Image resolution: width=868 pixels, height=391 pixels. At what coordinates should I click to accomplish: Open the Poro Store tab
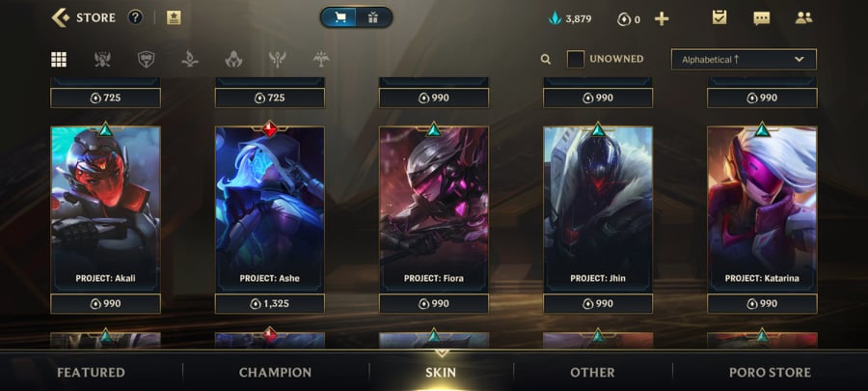click(x=770, y=372)
